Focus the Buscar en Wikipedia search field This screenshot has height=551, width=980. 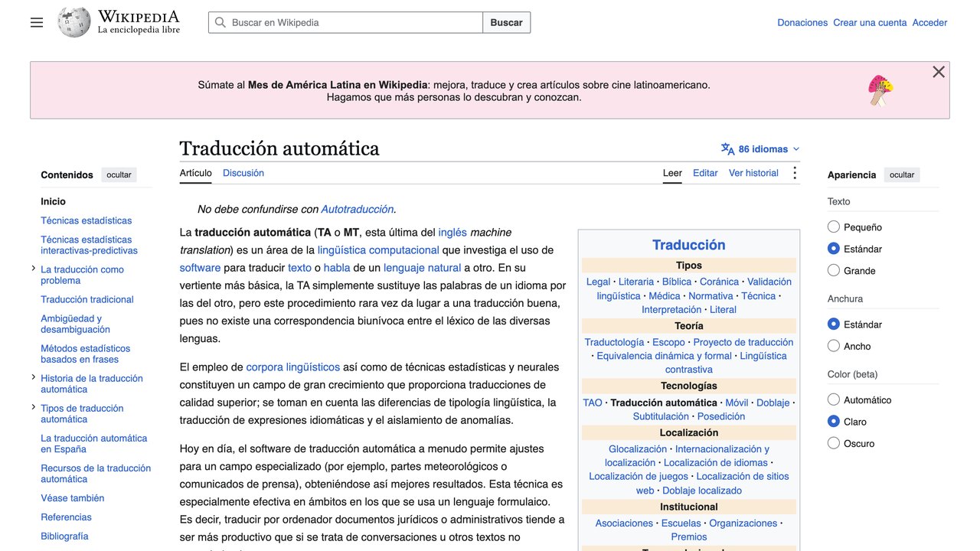[345, 22]
